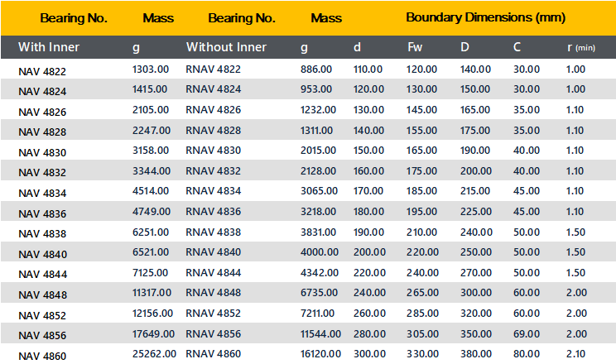Click the 'r (min)' column header
The image size is (616, 364).
[581, 47]
